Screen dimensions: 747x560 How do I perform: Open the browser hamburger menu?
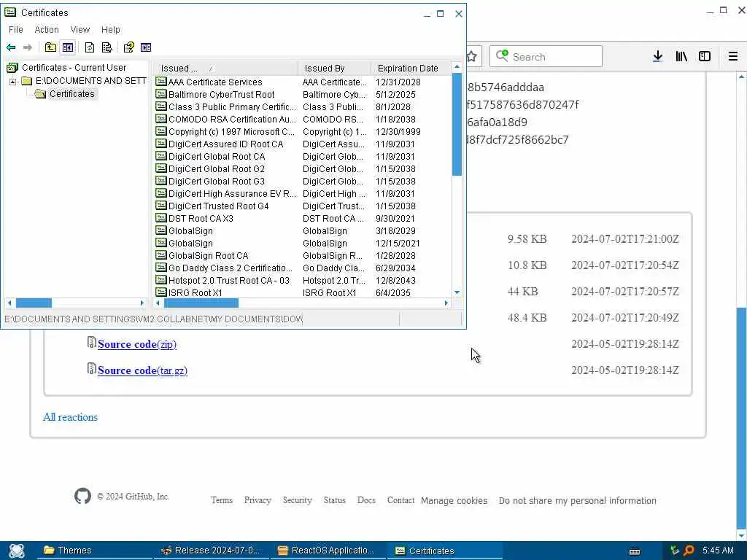pyautogui.click(x=733, y=56)
